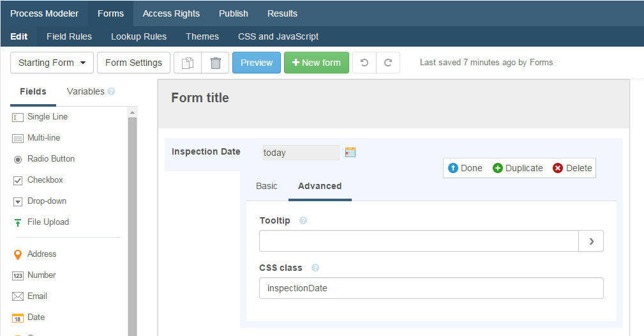Screen dimensions: 644x336
Task: Click the copy form icon in toolbar
Action: pos(188,63)
